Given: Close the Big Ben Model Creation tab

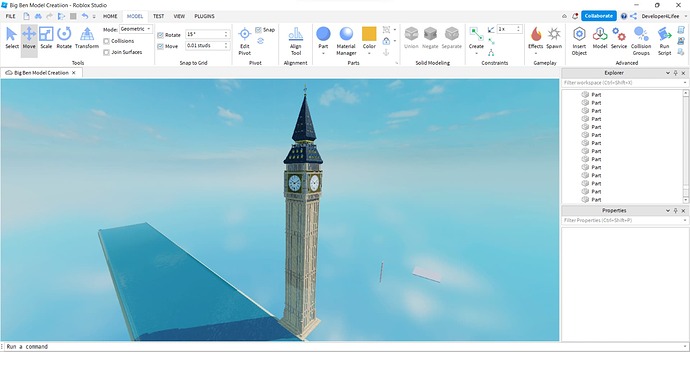Looking at the screenshot, I should pyautogui.click(x=74, y=73).
